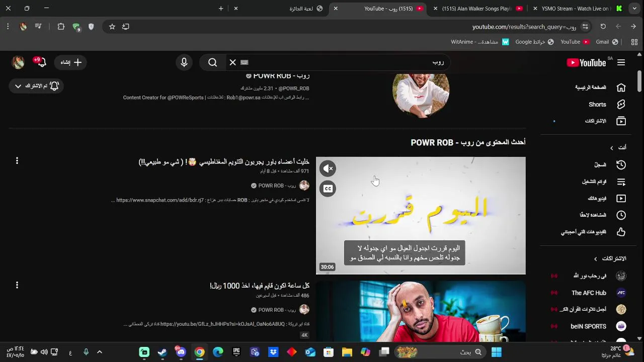
Task: Open a new browser tab
Action: pos(221,9)
